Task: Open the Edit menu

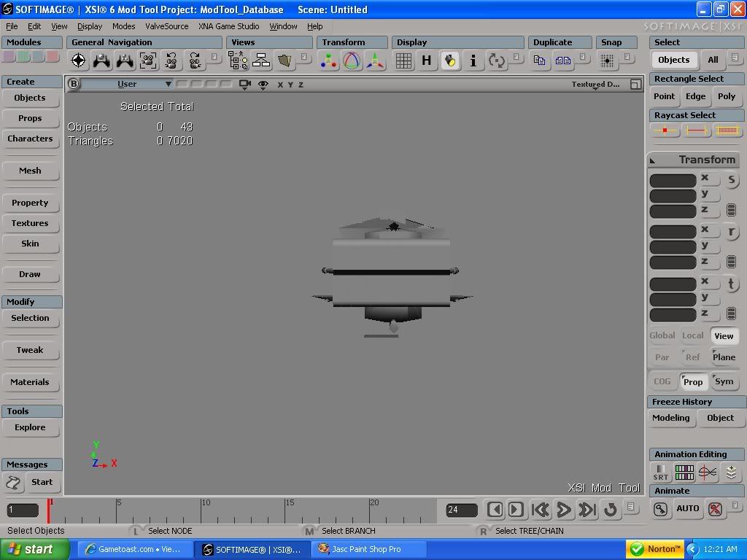Action: pyautogui.click(x=34, y=26)
